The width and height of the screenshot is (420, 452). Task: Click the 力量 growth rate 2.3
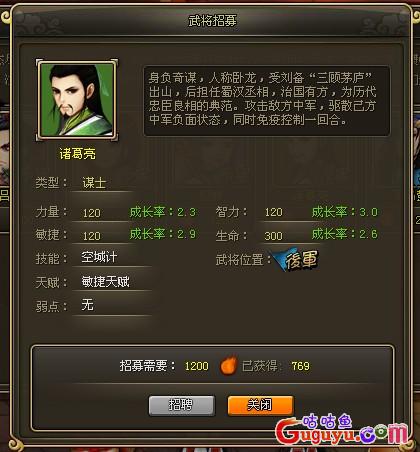(x=163, y=212)
